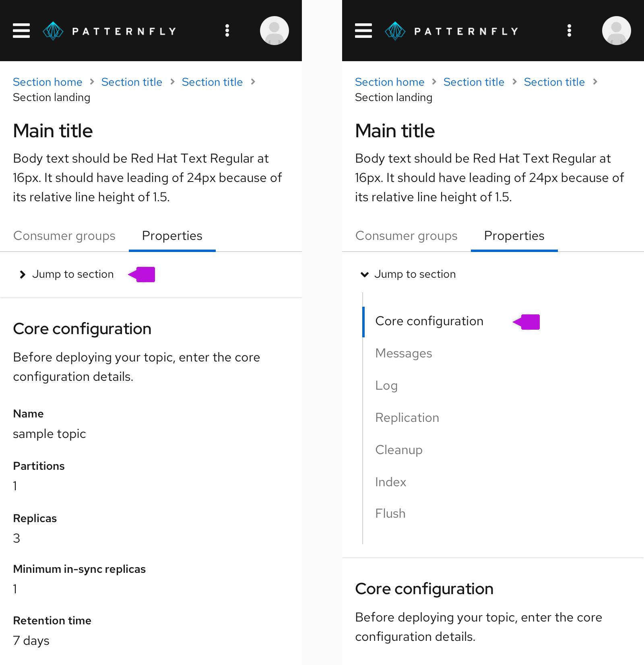Select Cleanup in jump links list
The width and height of the screenshot is (644, 665).
tap(399, 450)
